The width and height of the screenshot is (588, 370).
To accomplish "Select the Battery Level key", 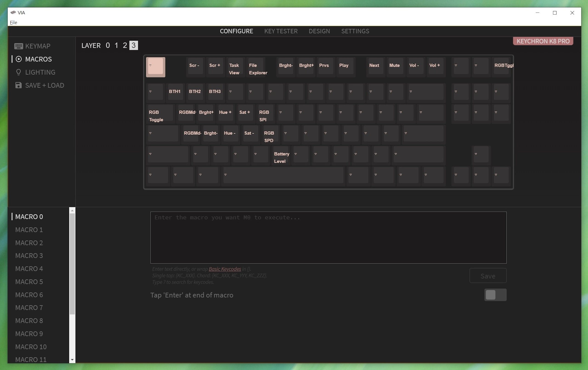I will (x=281, y=155).
